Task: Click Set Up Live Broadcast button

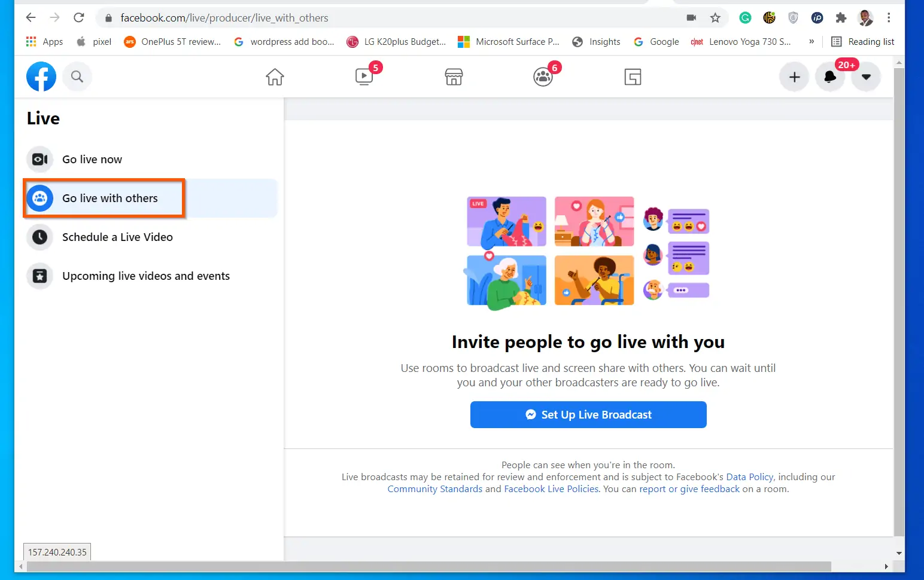Action: click(x=588, y=414)
